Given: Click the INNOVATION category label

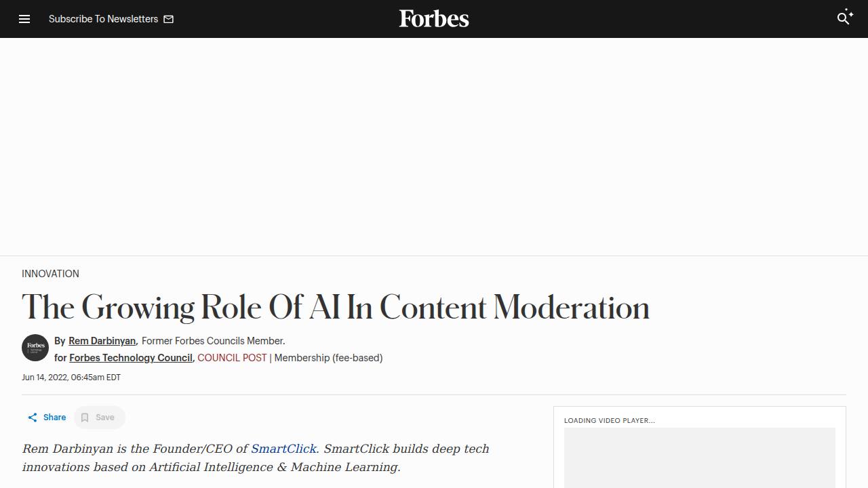Looking at the screenshot, I should (50, 274).
